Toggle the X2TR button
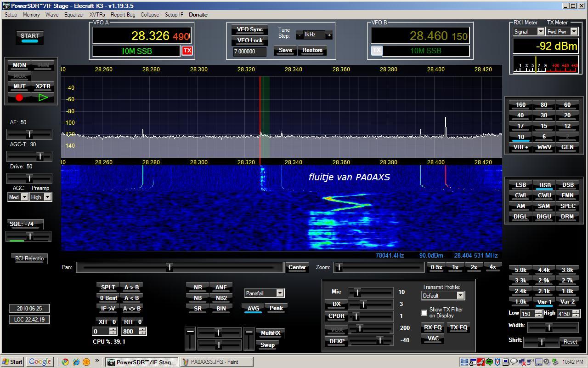The image size is (588, 368). tap(43, 86)
